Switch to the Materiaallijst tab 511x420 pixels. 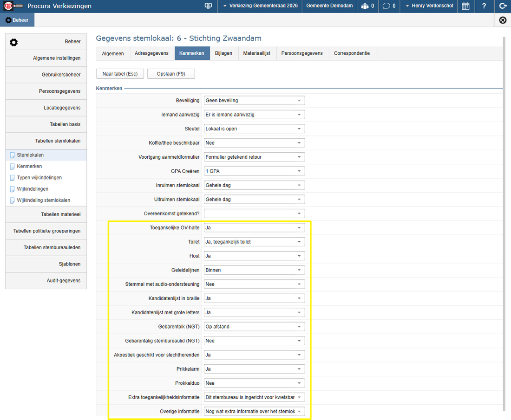click(x=256, y=53)
